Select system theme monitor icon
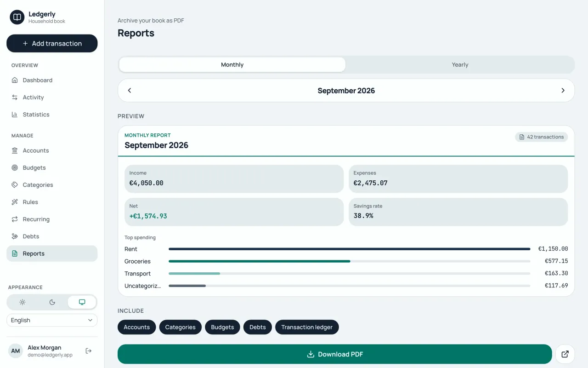Screen dimensions: 588x368 pyautogui.click(x=82, y=302)
